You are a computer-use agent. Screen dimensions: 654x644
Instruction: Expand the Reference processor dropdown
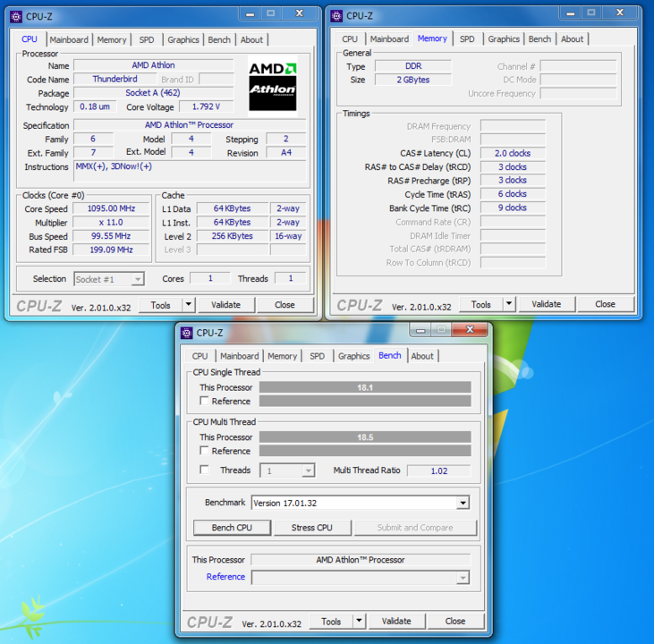(x=463, y=578)
